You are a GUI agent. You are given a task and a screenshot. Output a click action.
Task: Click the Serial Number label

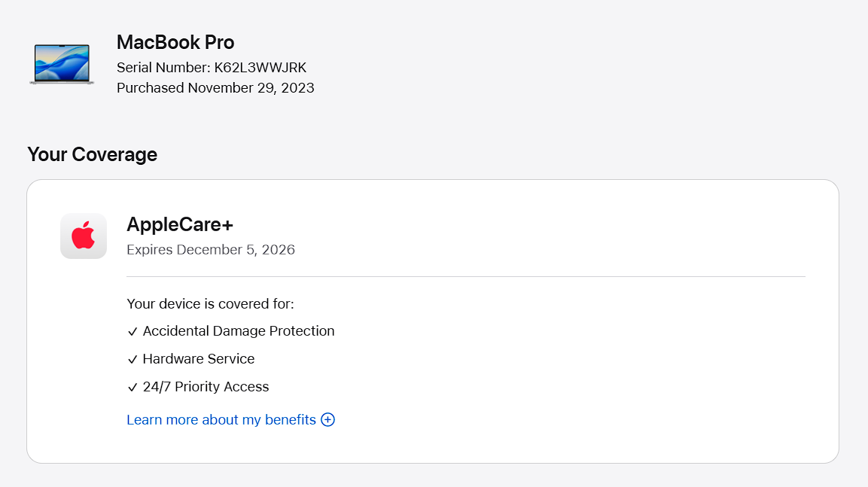pos(163,68)
